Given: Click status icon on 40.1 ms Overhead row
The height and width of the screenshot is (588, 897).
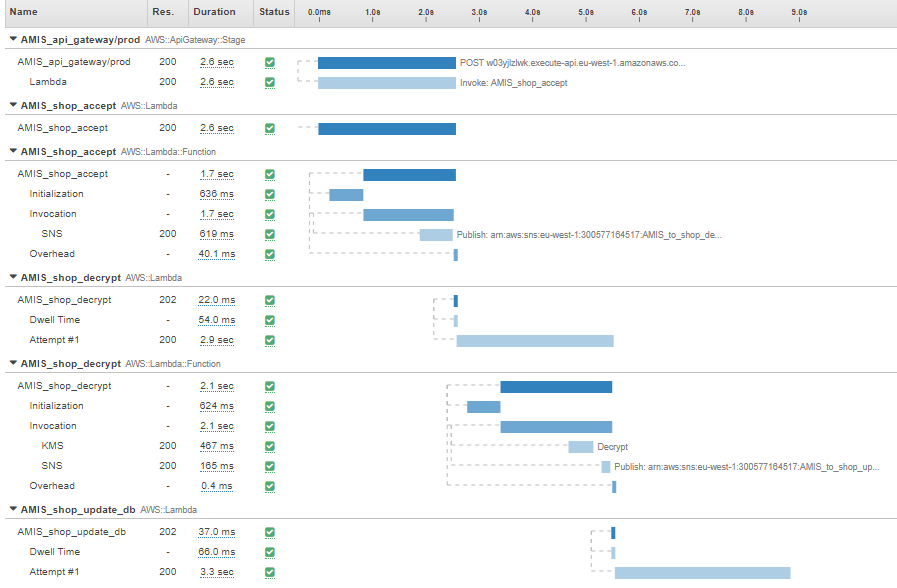Looking at the screenshot, I should click(269, 254).
